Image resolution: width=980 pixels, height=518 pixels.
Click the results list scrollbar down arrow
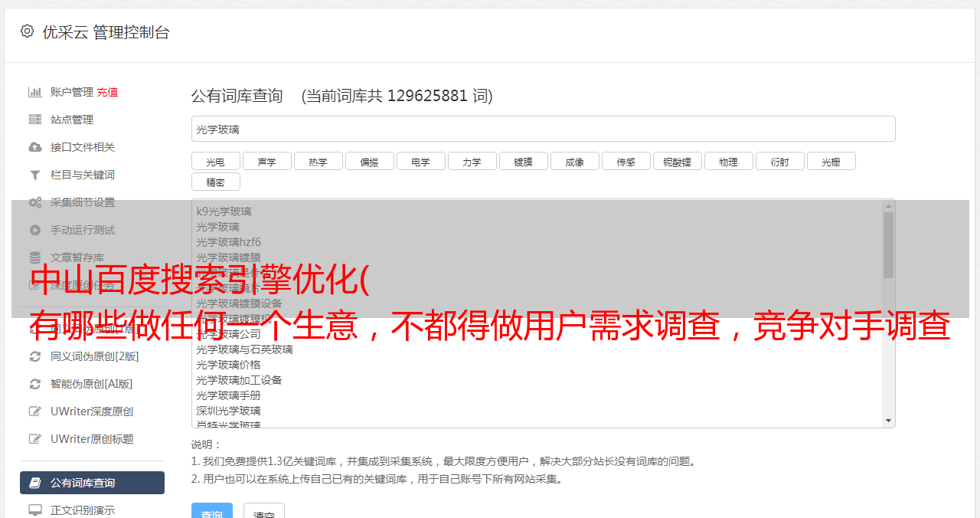pos(889,421)
